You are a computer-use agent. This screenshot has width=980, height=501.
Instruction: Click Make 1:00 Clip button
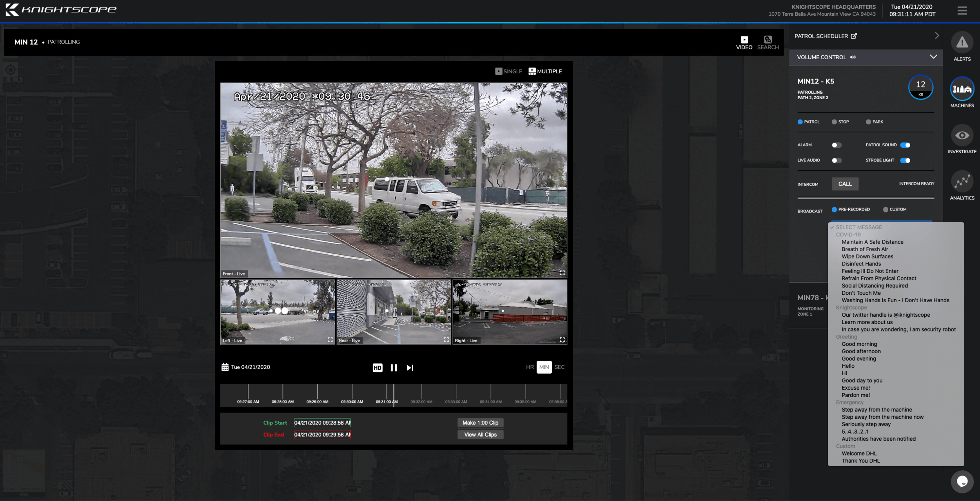coord(480,423)
